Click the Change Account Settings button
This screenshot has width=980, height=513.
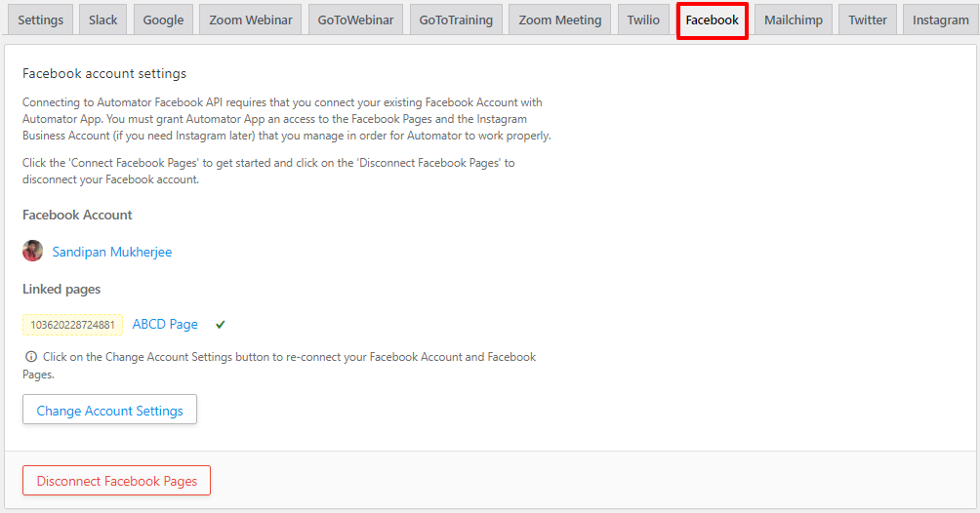[x=110, y=410]
